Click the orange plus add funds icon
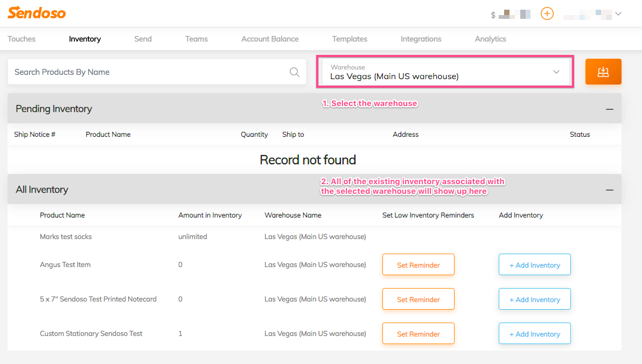Screen dimensions: 642x364 click(547, 13)
